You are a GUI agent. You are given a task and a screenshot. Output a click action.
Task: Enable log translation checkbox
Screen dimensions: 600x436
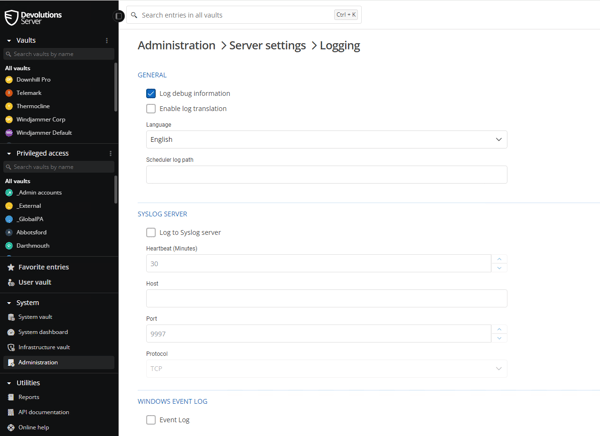point(151,109)
